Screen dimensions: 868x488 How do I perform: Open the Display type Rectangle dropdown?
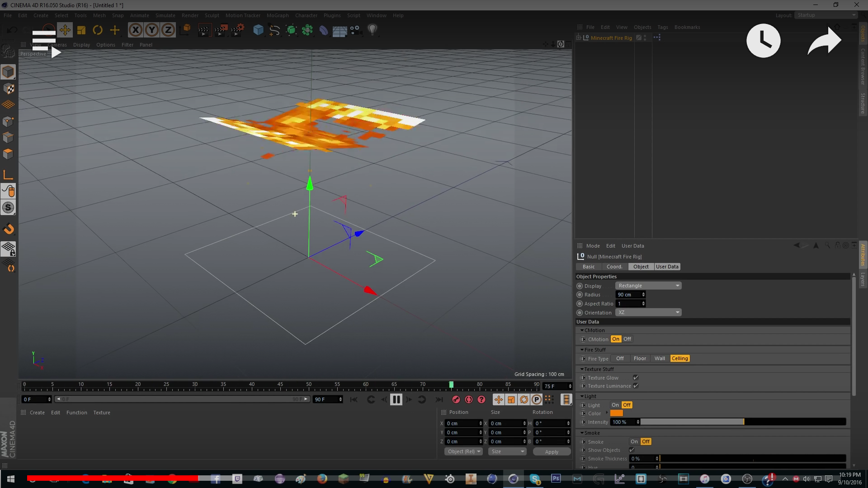648,286
